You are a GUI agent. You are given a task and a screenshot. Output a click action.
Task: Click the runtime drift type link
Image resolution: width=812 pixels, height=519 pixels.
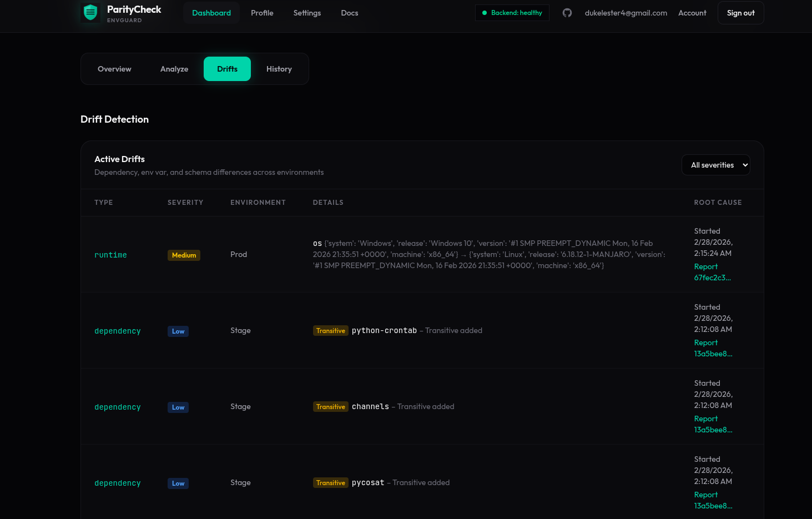(x=110, y=255)
